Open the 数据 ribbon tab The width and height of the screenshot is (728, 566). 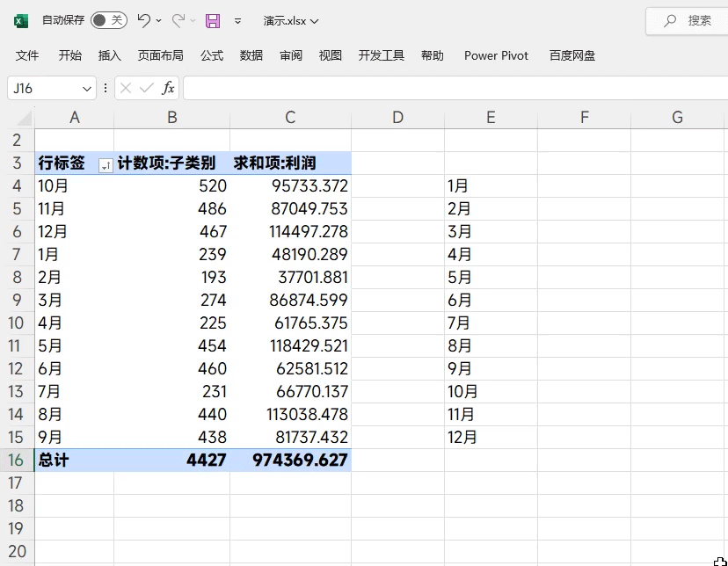click(251, 55)
